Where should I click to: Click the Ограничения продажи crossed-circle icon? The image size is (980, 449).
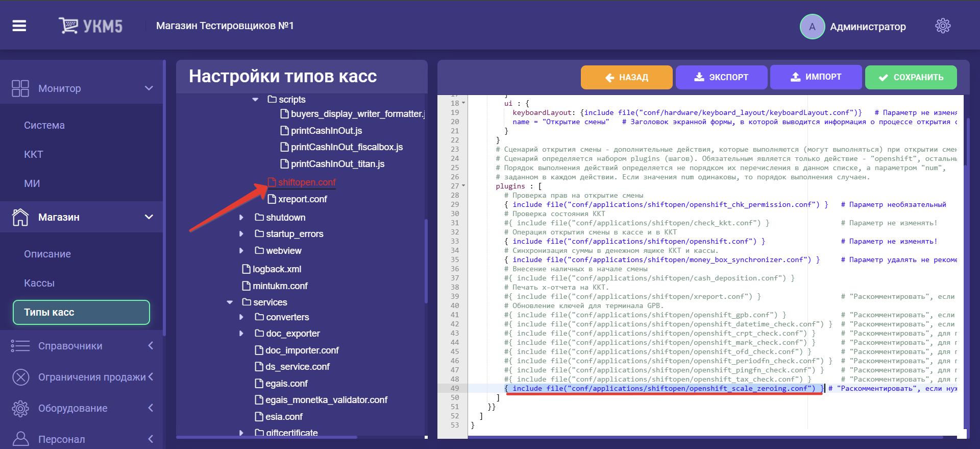pyautogui.click(x=20, y=377)
